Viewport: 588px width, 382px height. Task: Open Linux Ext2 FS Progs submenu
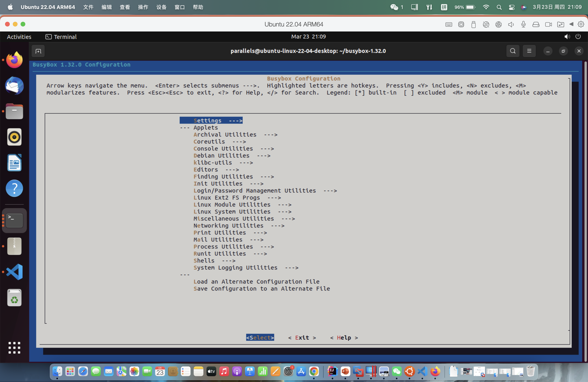[x=237, y=197]
